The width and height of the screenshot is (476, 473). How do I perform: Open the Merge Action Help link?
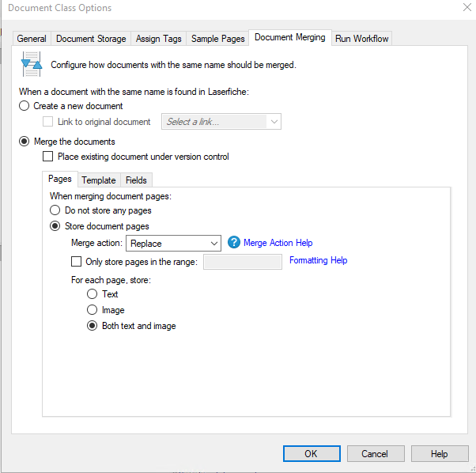pos(278,243)
